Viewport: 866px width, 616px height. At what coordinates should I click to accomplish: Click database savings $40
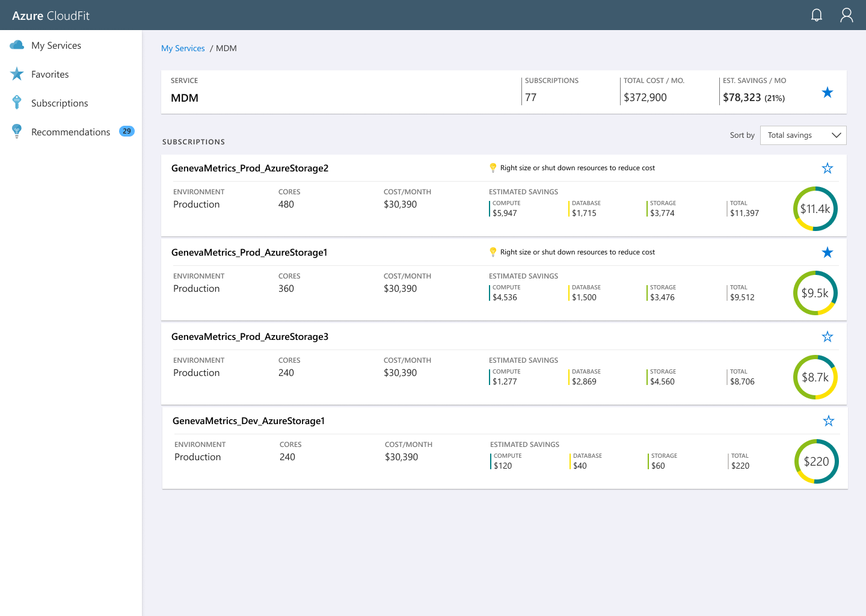pyautogui.click(x=580, y=466)
